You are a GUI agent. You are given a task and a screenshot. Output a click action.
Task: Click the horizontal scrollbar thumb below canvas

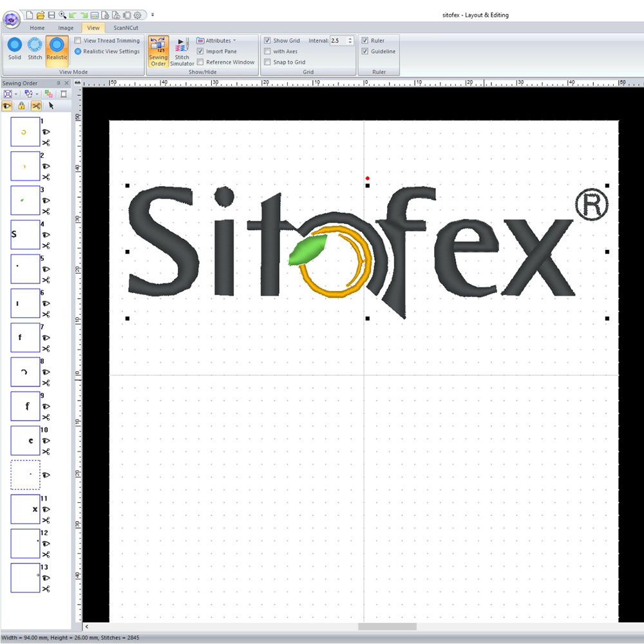click(387, 627)
